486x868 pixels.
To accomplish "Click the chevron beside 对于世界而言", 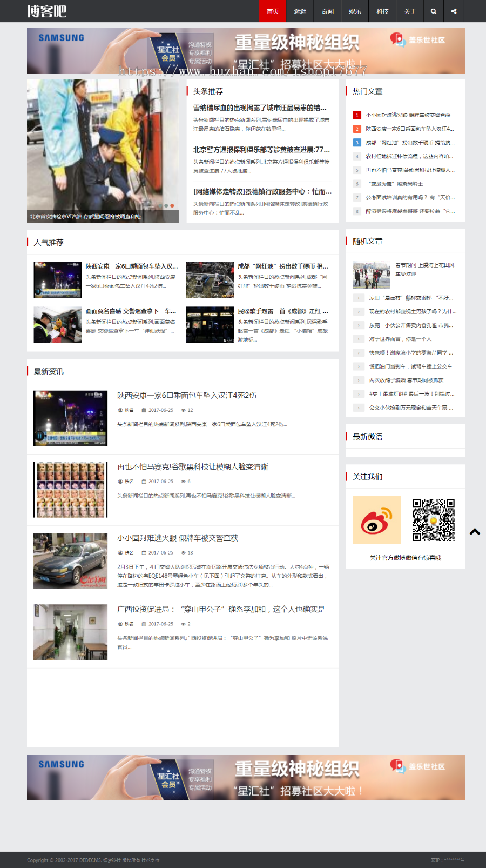I will click(x=359, y=339).
